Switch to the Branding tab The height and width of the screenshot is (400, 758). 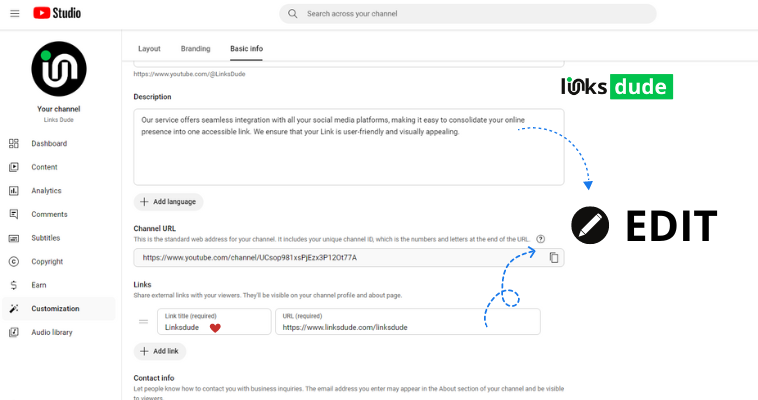(x=195, y=49)
